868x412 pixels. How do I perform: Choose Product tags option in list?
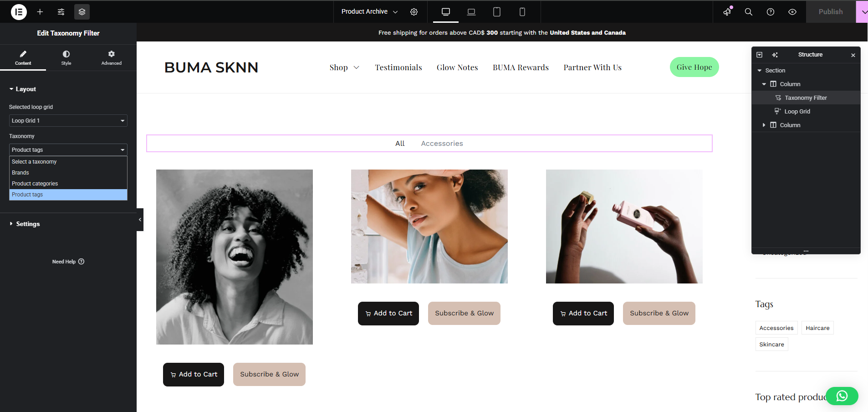point(68,195)
